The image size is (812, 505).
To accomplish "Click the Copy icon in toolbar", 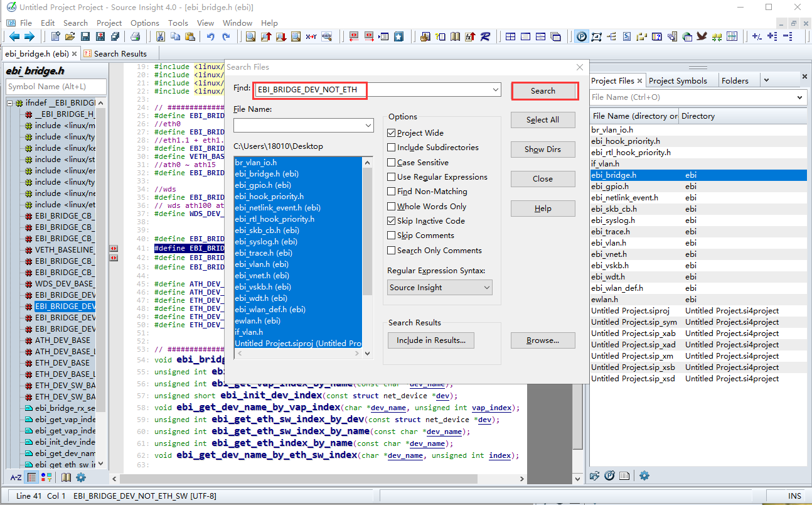I will coord(174,36).
